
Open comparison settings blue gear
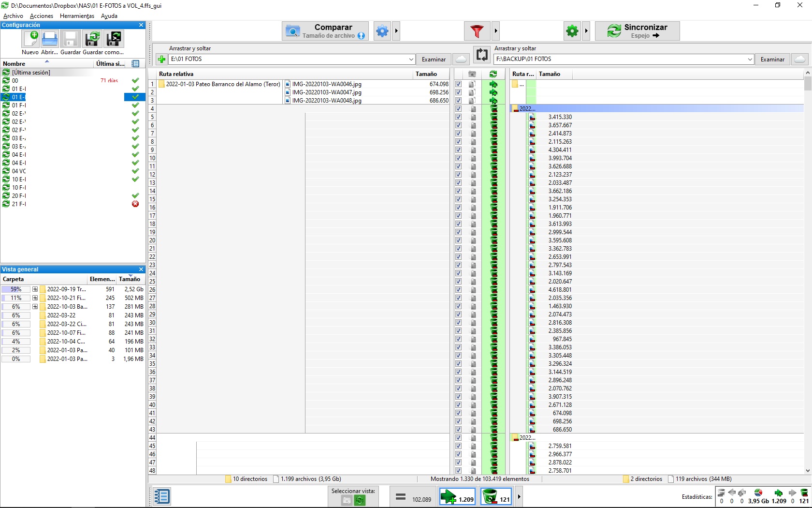click(x=382, y=31)
